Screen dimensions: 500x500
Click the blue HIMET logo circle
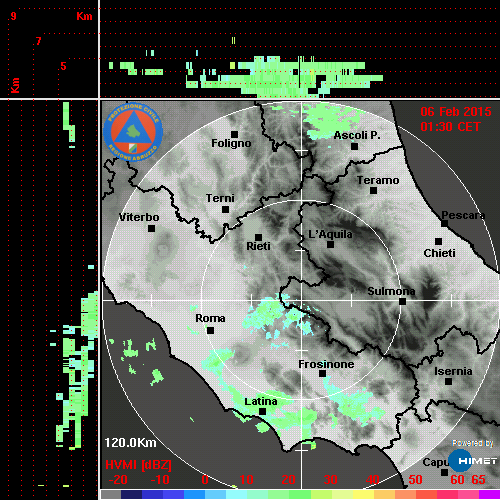460,461
